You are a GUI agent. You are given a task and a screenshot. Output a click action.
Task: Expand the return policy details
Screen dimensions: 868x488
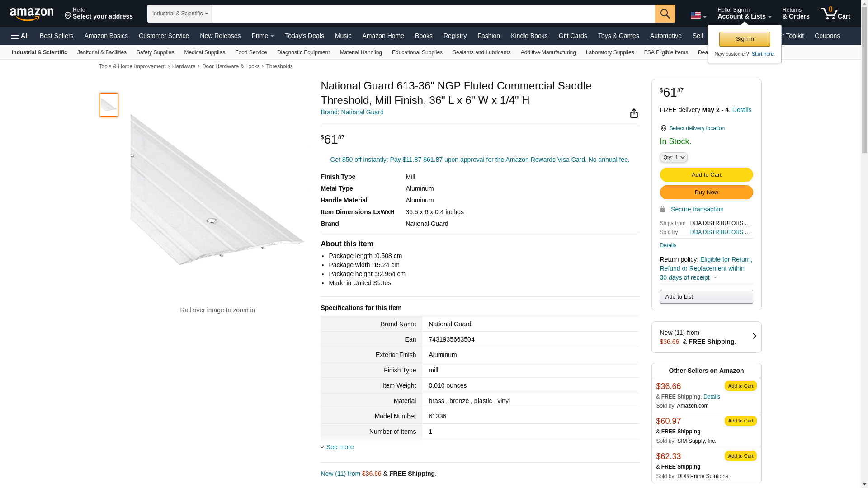click(x=715, y=277)
